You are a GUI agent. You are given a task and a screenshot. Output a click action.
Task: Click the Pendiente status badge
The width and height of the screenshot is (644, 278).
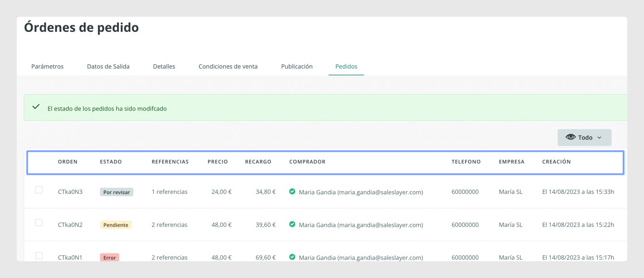[116, 225]
